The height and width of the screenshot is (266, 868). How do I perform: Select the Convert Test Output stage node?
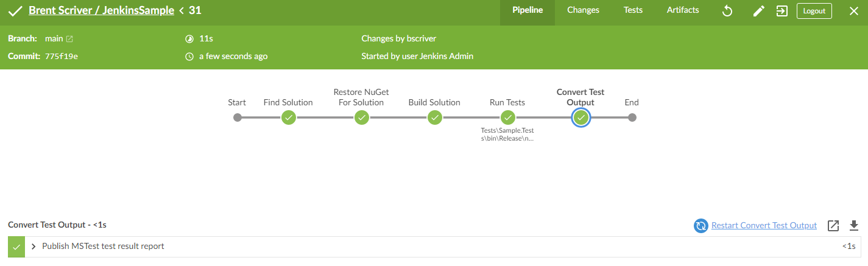(581, 117)
